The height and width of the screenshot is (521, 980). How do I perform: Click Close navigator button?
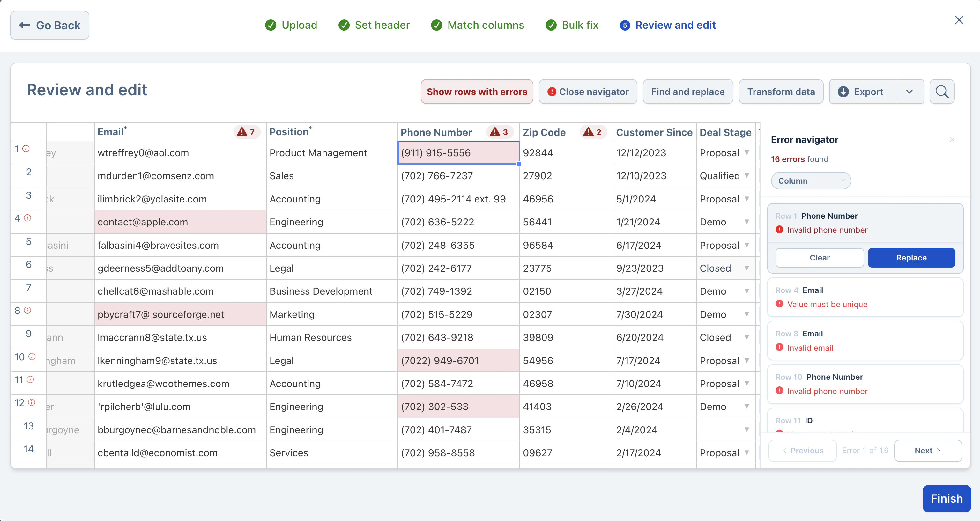(588, 92)
